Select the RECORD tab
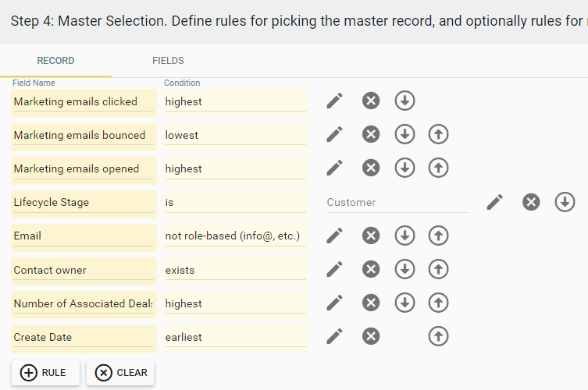Viewport: 588px width, 390px height. (55, 61)
